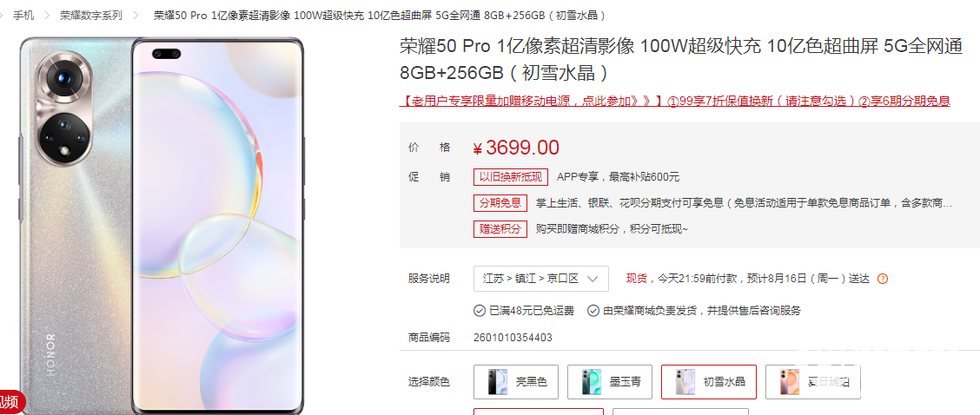Open the 手机 breadcrumb category

click(x=23, y=15)
